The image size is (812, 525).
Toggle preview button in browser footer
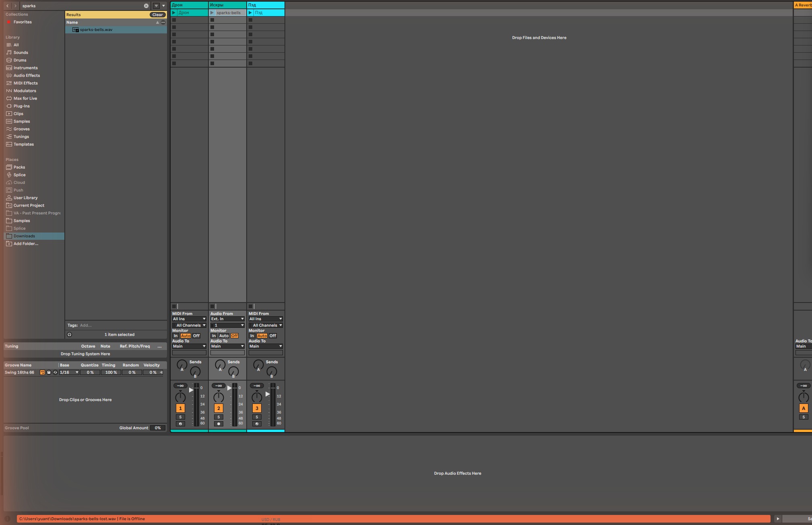pyautogui.click(x=69, y=335)
